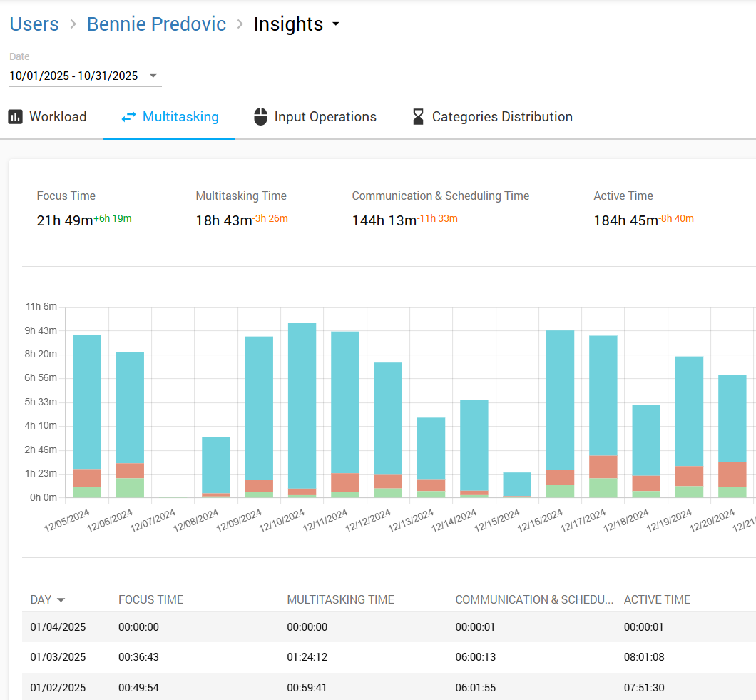Click the 10/01/2025 - 10/31/2025 date field
756x700 pixels.
(x=73, y=76)
